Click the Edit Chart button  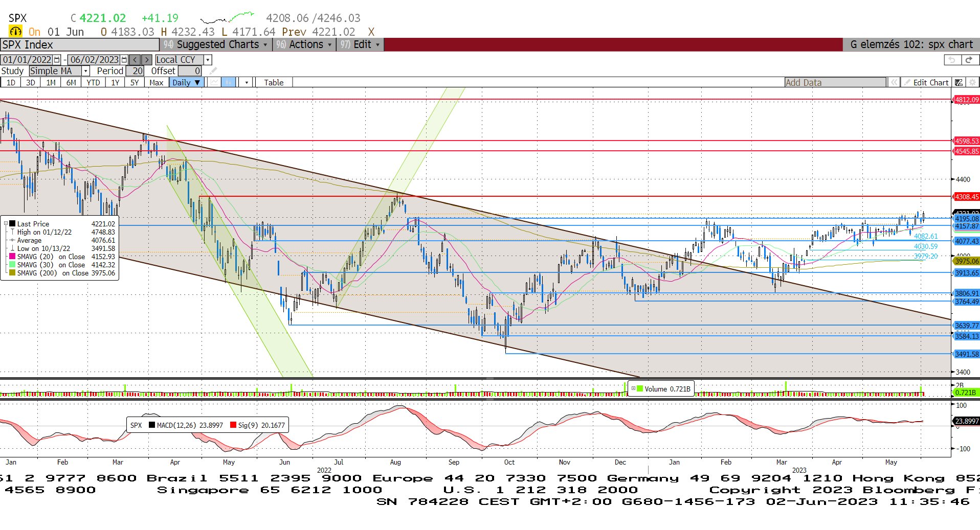(927, 82)
